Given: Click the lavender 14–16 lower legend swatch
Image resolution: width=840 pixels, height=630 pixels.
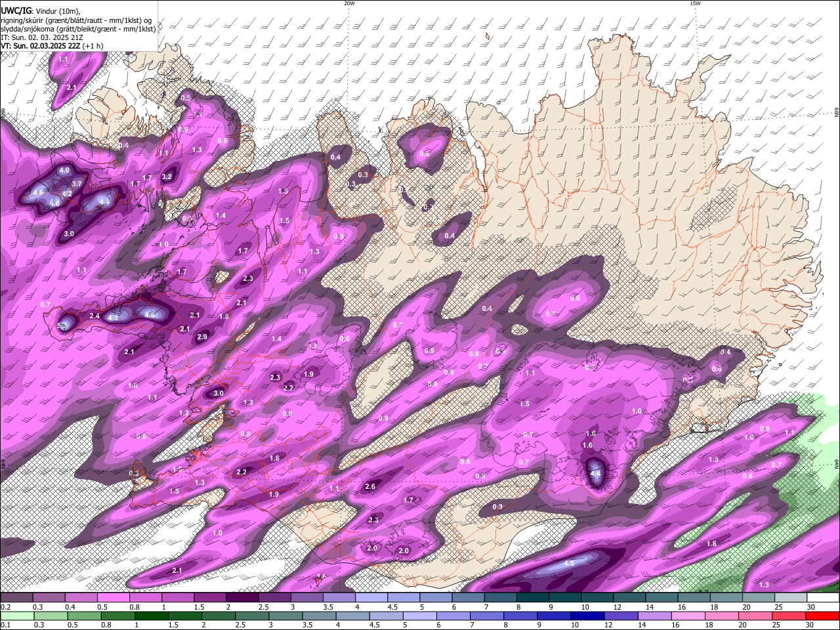Looking at the screenshot, I should click(655, 616).
